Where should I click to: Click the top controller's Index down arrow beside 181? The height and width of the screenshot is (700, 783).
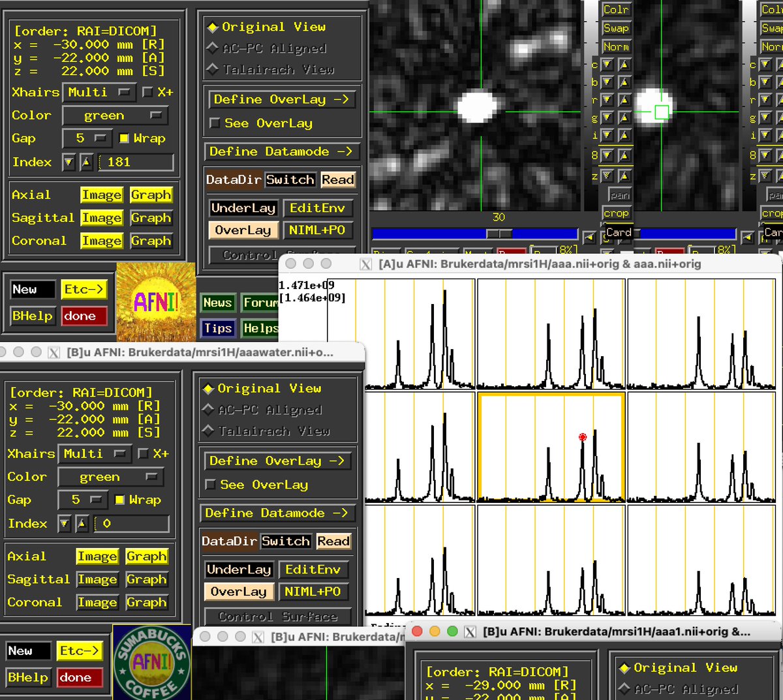[x=69, y=162]
